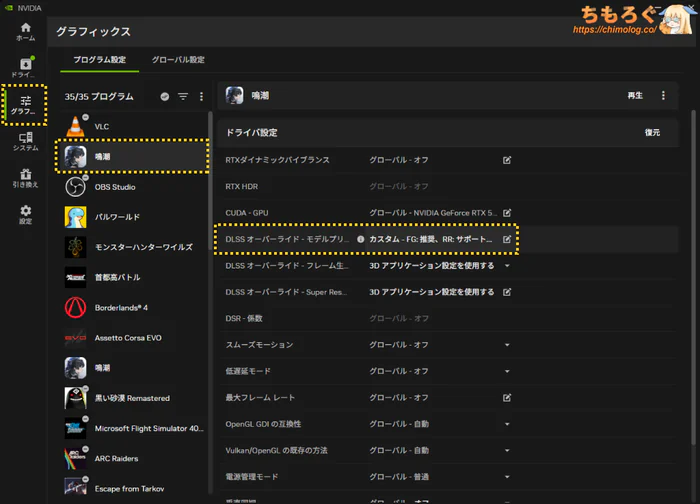Open the 引き換え (Redeem) gift icon
700x504 pixels.
click(26, 179)
